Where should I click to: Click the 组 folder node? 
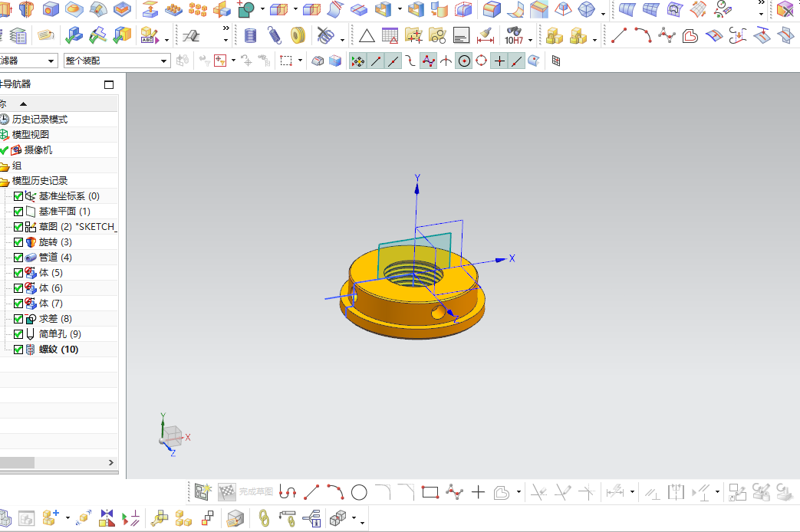17,166
